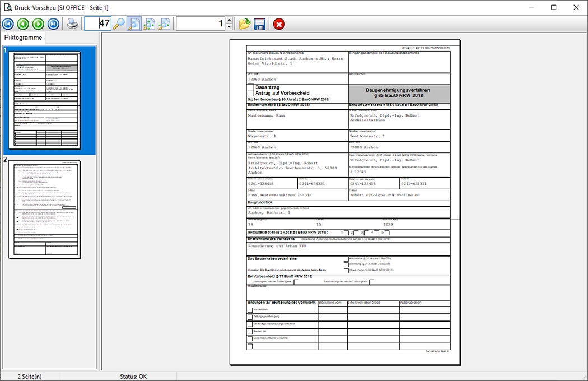Click the zoom percentage field showing 47
588x381 pixels.
pos(98,24)
